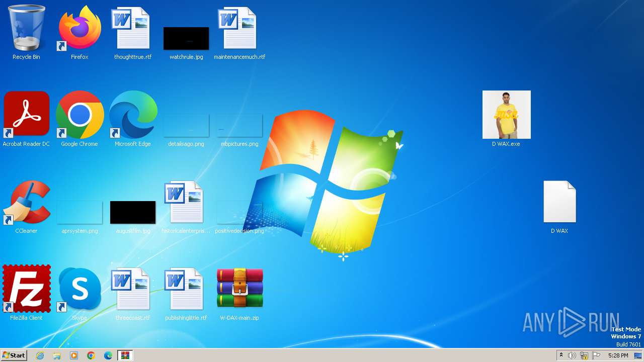Select the maintenancemuch.rtf document

239,33
